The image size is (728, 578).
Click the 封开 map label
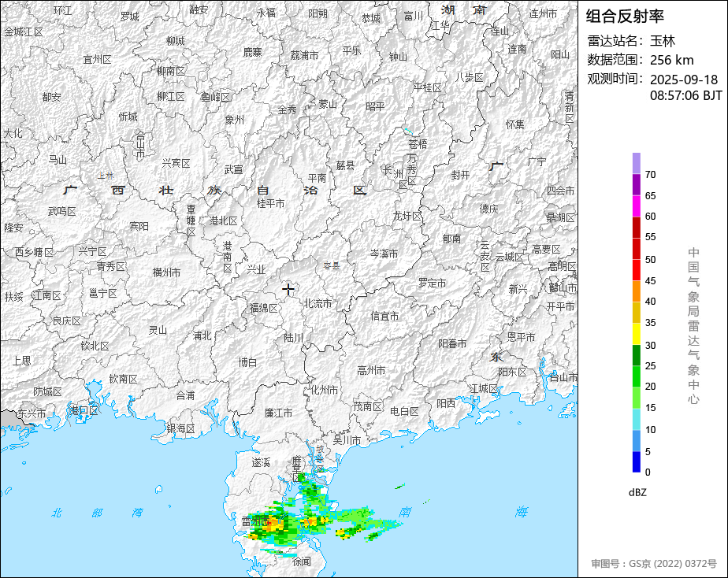click(461, 175)
